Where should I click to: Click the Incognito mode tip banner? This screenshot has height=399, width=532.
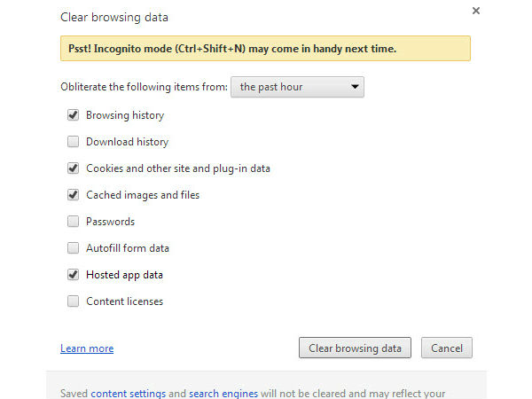pyautogui.click(x=265, y=49)
